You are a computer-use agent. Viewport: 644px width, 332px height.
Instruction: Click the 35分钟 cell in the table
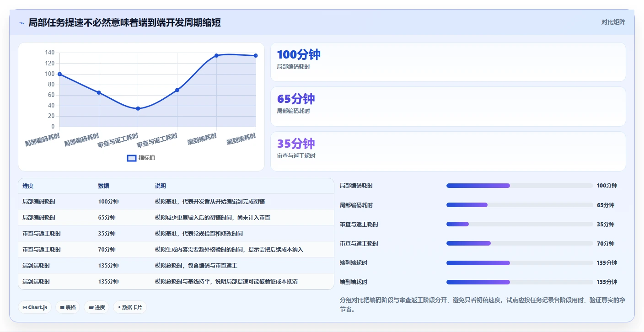pyautogui.click(x=107, y=233)
